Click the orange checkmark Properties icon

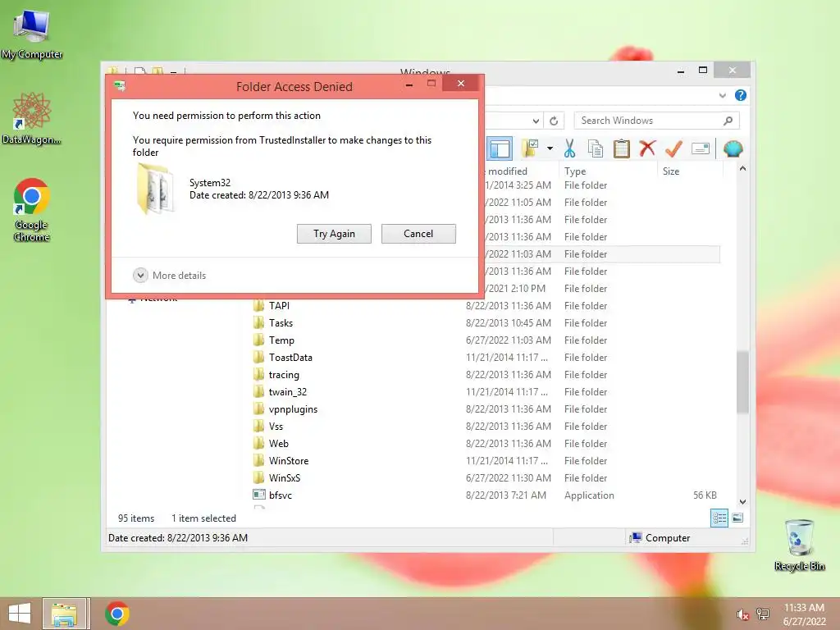point(673,148)
